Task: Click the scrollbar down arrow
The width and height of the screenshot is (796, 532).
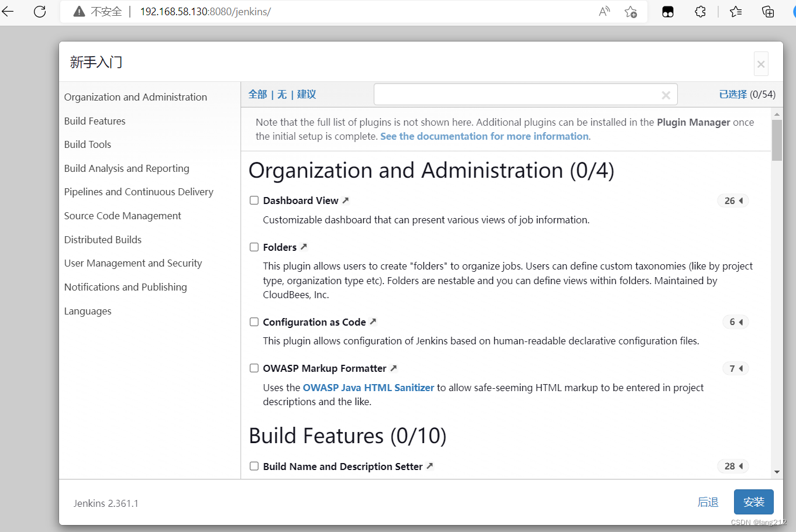Action: pos(777,472)
